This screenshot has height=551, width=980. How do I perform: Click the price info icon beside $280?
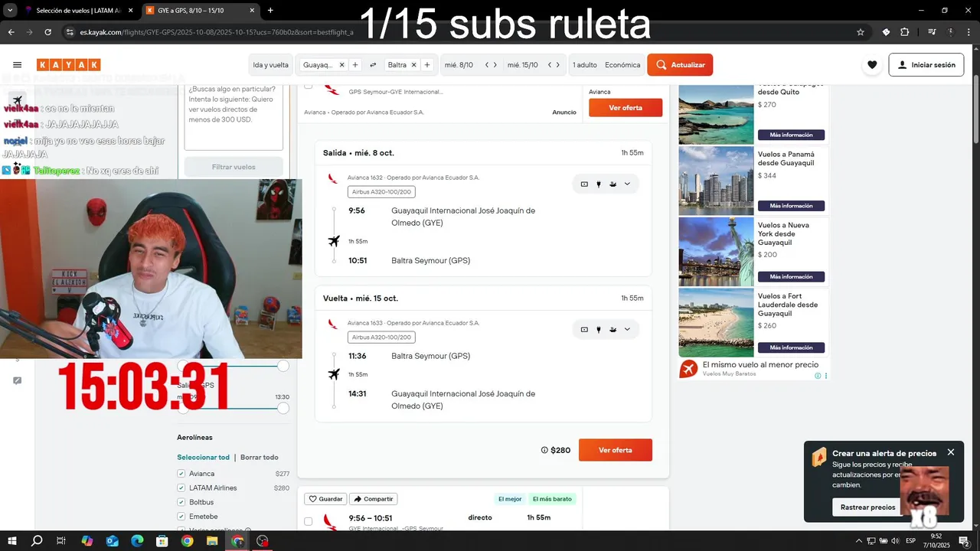(x=544, y=450)
